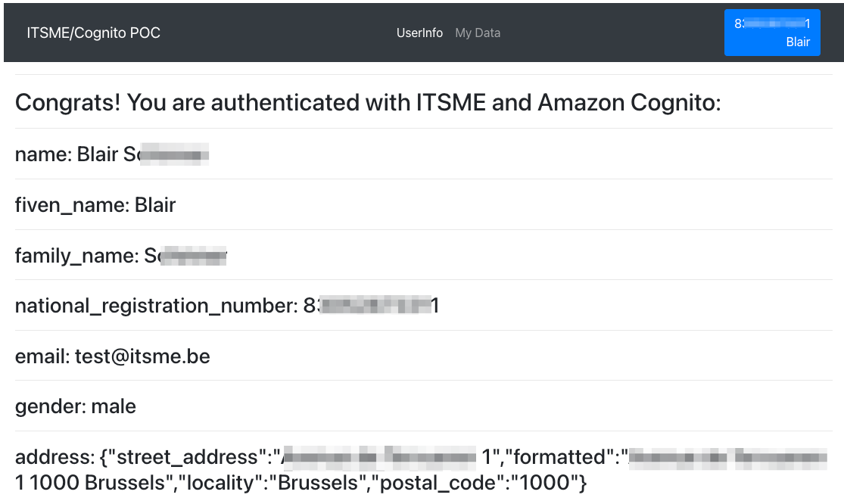
Task: Click the name field row
Action: [x=114, y=154]
